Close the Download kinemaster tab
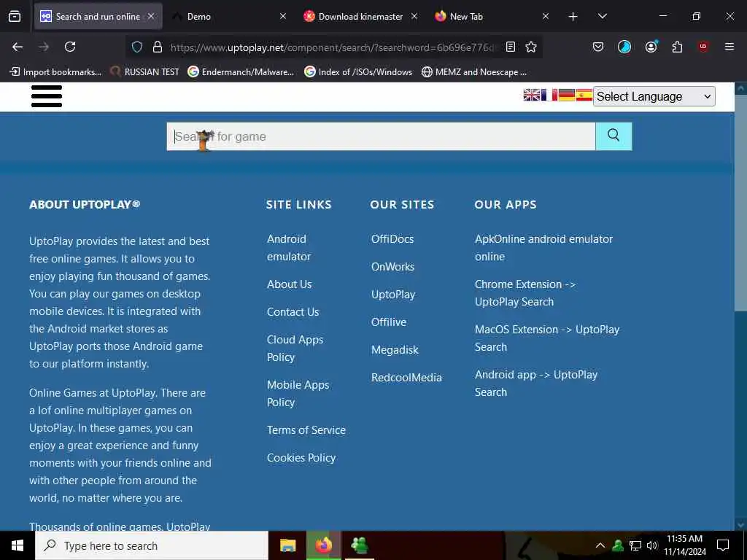 [414, 17]
